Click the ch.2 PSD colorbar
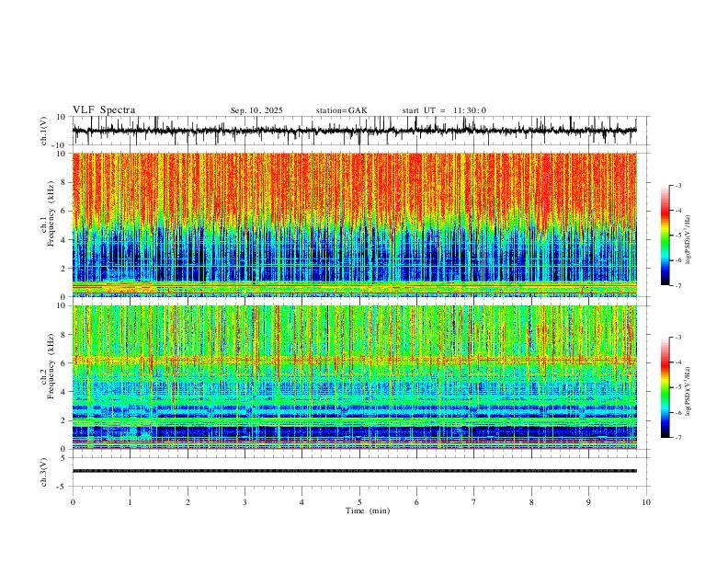Viewport: 728px width, 563px height. (665, 387)
